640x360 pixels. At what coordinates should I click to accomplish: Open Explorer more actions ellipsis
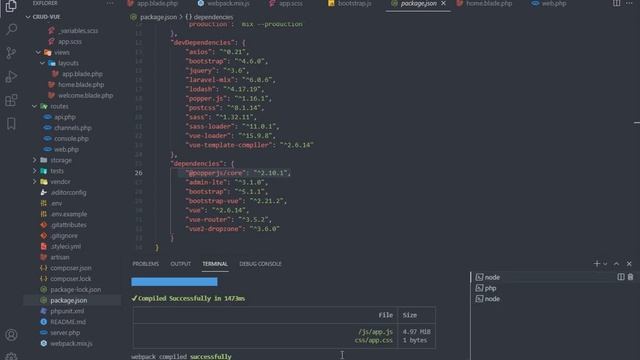pos(110,3)
